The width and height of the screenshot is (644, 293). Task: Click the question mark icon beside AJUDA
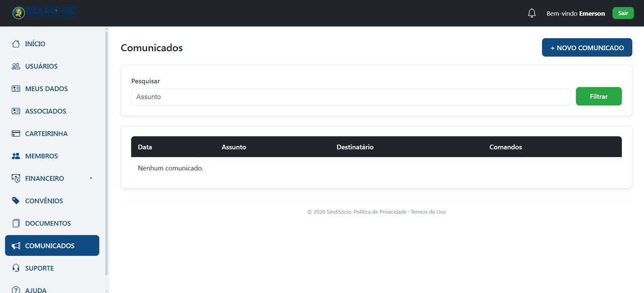16,290
